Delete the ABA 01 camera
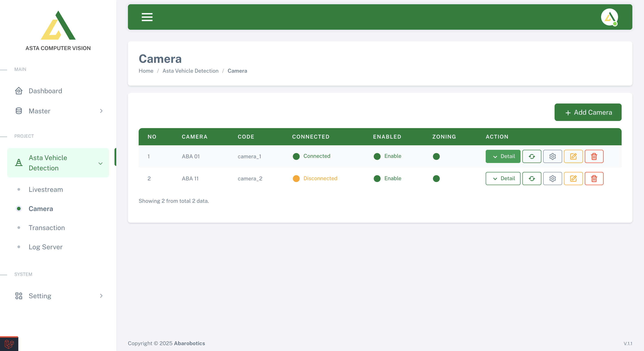Image resolution: width=644 pixels, height=351 pixels. (x=594, y=156)
